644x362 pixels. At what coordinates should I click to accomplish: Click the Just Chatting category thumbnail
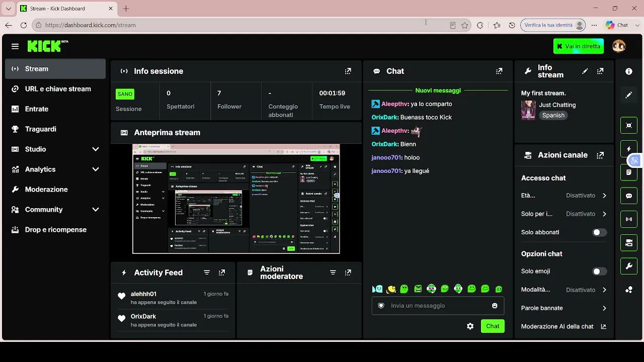click(528, 110)
